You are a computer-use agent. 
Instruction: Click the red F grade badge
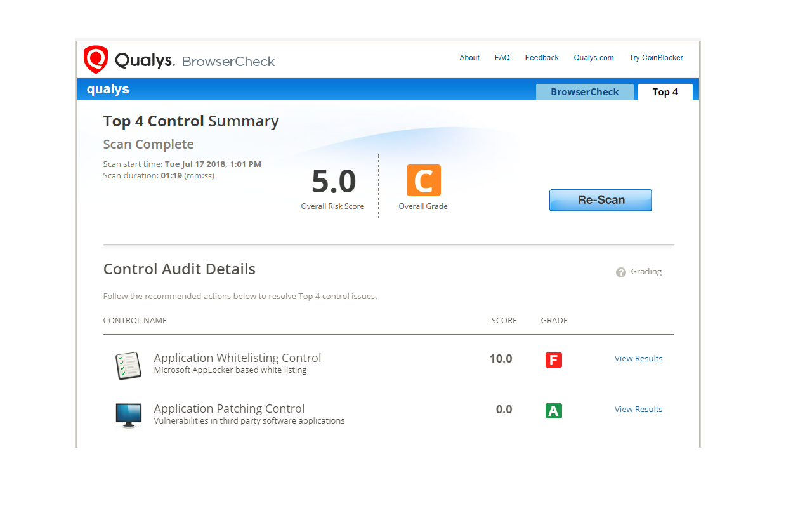554,360
